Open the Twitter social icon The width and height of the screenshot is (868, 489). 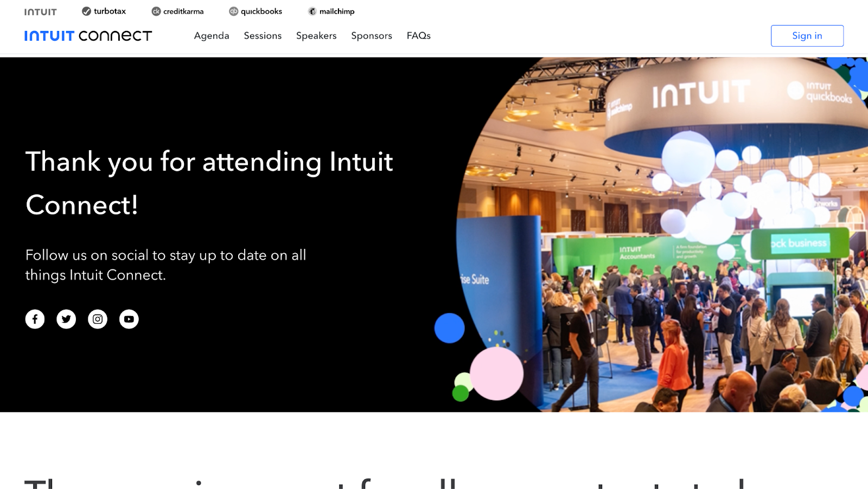(66, 319)
